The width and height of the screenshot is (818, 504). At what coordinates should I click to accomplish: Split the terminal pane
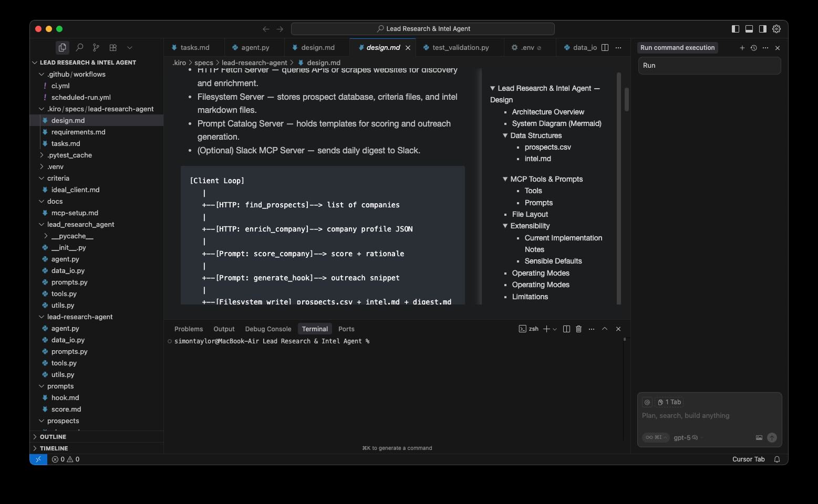coord(566,329)
